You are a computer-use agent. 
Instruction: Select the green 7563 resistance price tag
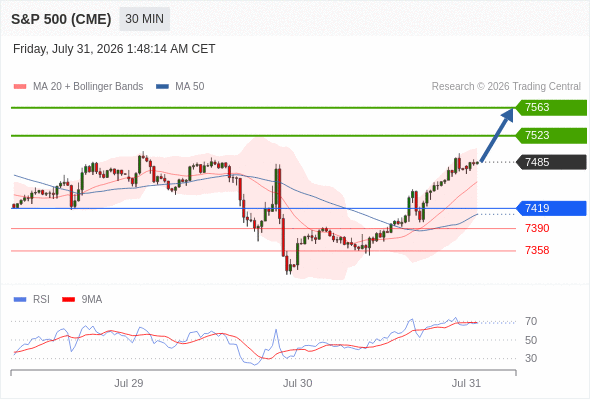551,108
